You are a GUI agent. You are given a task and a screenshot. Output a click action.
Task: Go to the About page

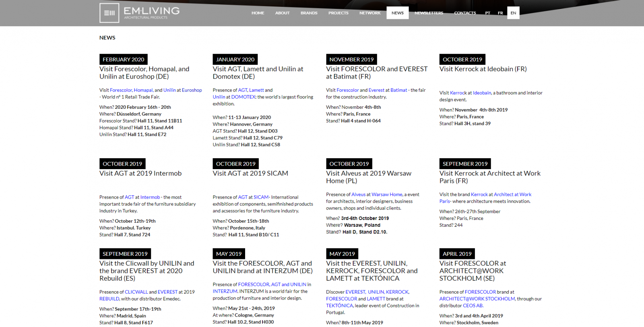(282, 13)
